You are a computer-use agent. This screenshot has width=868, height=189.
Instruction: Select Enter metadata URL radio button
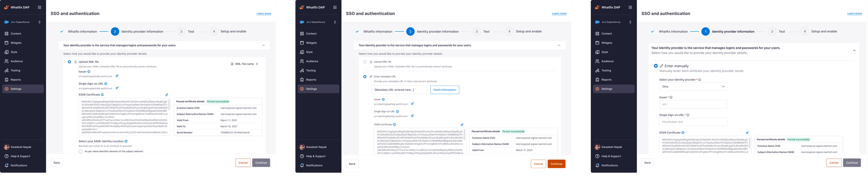tap(365, 76)
